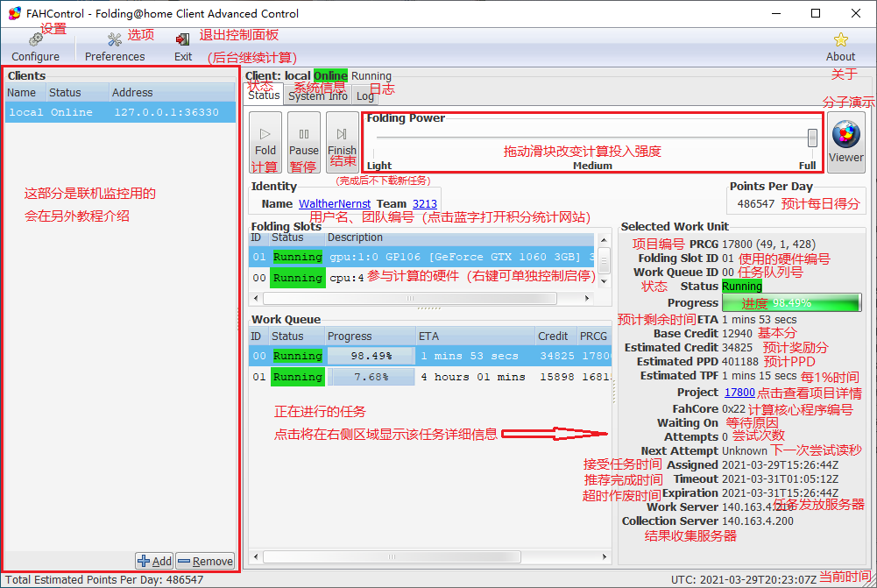Sort folding slots by Description column
Screen dimensions: 877x588
tap(459, 237)
